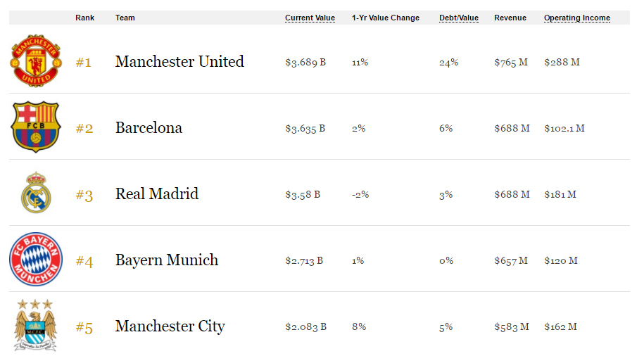Click the $3.635 B value for Barcelona
This screenshot has height=356, width=644.
click(x=305, y=129)
